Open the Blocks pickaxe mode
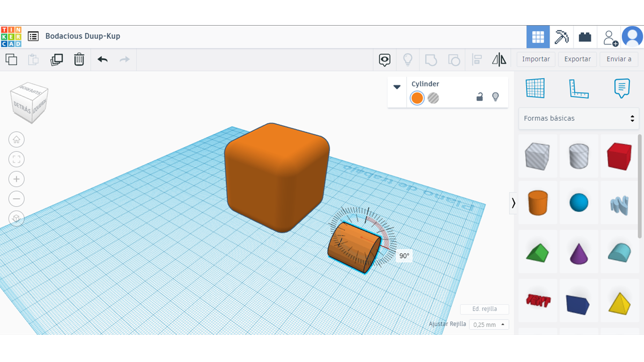The height and width of the screenshot is (362, 644). (x=561, y=37)
